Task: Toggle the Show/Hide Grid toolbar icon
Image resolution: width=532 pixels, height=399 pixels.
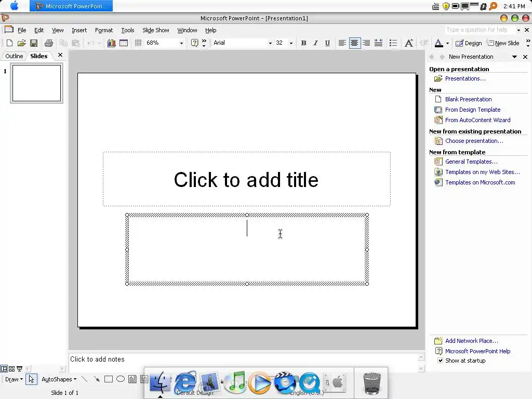Action: click(x=138, y=43)
